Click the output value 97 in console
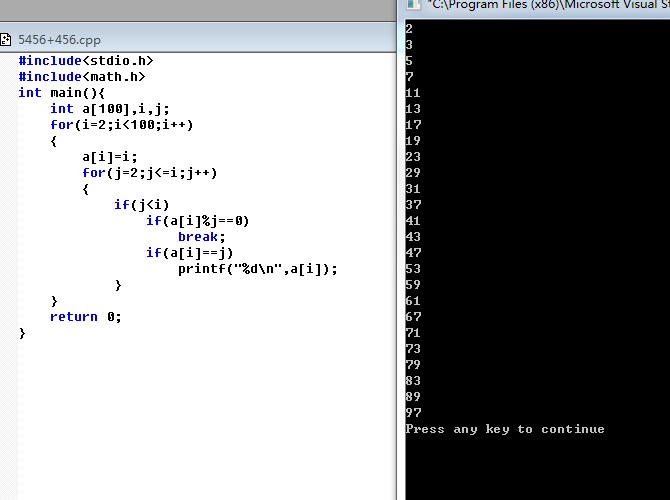Image resolution: width=670 pixels, height=500 pixels. (x=413, y=412)
